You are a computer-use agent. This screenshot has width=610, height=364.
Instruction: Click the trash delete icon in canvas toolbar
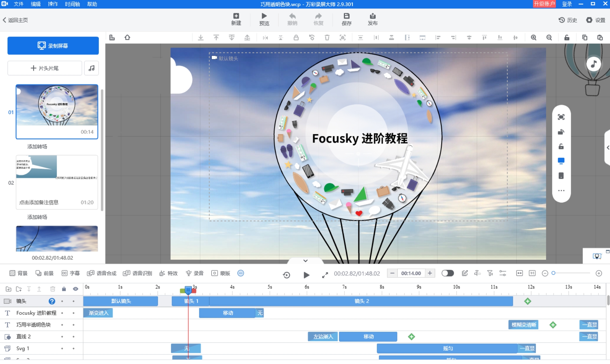click(327, 38)
